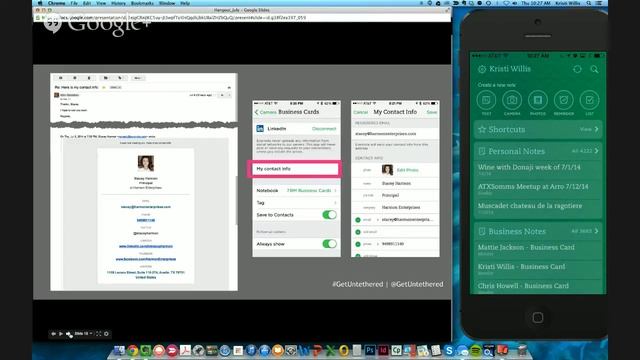Viewport: 640px width, 360px height.
Task: Open Adobe Acrobat in the Dock
Action: [185, 350]
